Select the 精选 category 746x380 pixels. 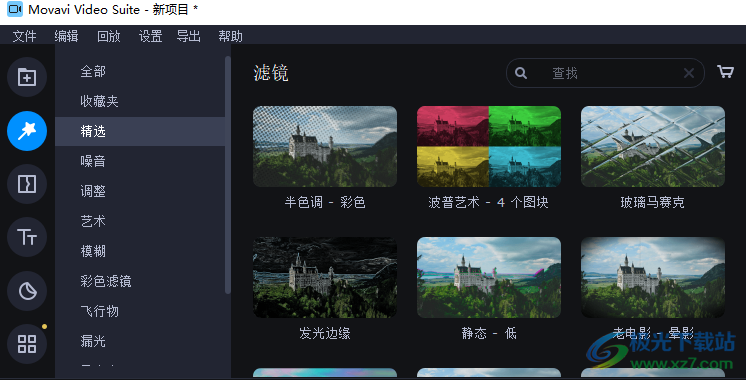click(x=140, y=131)
